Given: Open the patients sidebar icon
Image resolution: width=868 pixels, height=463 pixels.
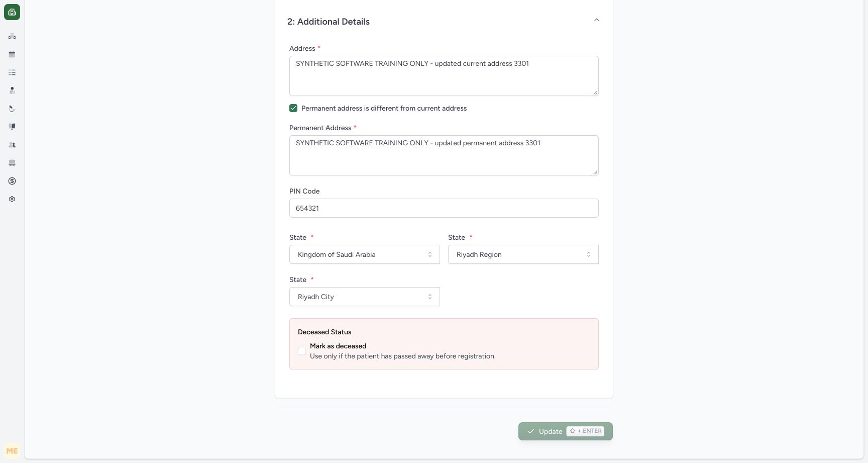Looking at the screenshot, I should tap(12, 90).
